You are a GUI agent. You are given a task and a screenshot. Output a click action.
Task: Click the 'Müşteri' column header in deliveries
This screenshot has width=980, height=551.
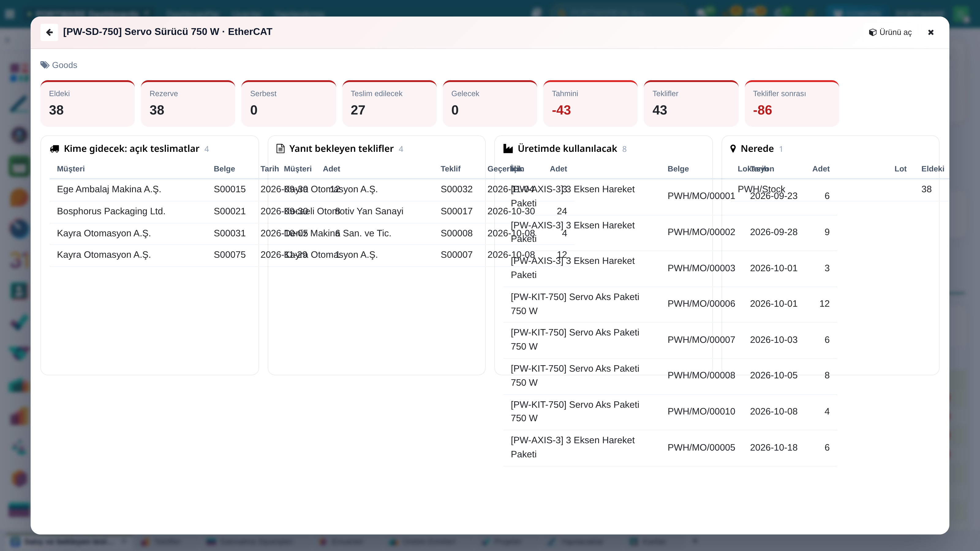(71, 169)
